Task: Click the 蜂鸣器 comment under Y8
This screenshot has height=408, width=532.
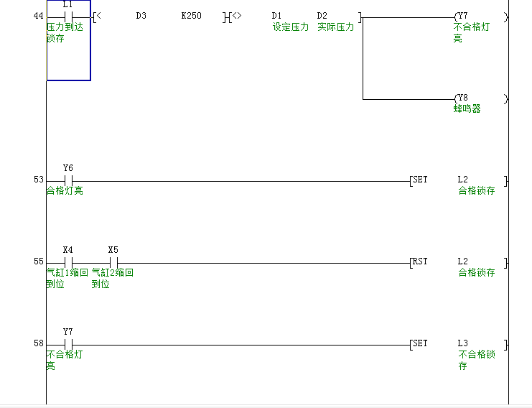Action: [x=467, y=109]
